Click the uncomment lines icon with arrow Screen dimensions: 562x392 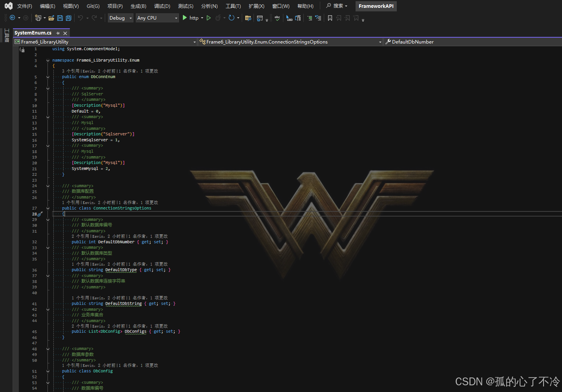pyautogui.click(x=318, y=18)
